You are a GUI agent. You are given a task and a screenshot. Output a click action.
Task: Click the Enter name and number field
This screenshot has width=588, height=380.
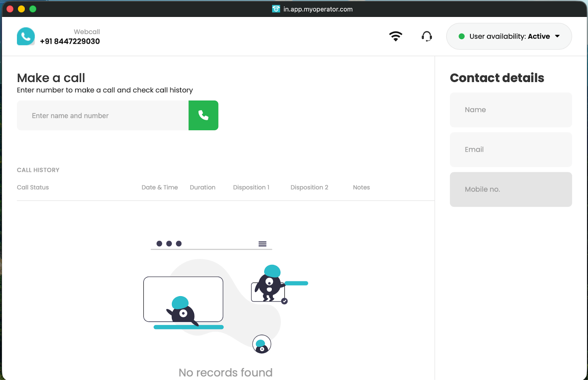click(102, 115)
